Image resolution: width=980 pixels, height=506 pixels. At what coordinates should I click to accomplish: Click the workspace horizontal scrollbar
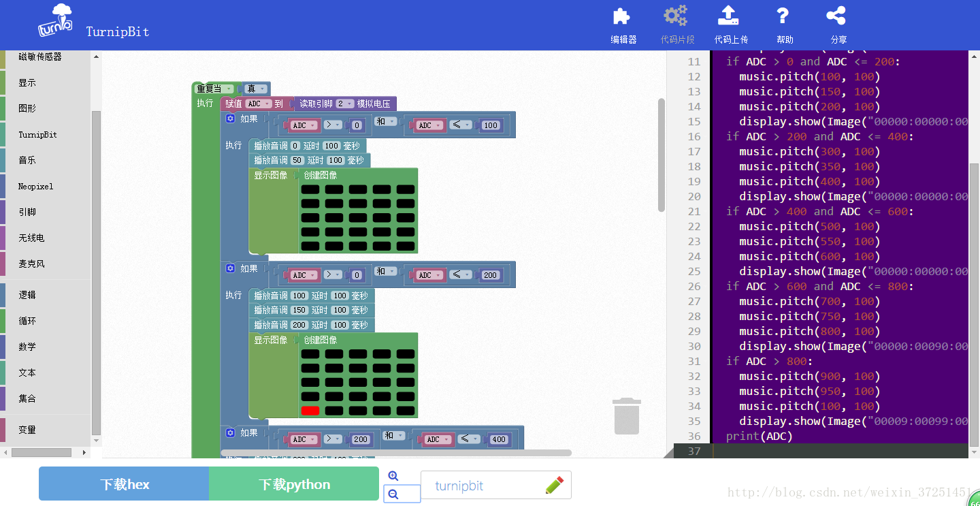[396, 453]
